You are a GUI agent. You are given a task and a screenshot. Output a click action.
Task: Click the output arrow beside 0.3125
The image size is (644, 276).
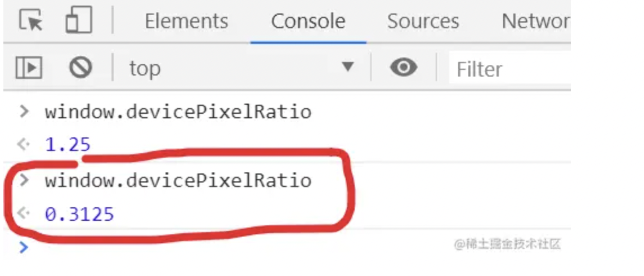click(x=23, y=213)
